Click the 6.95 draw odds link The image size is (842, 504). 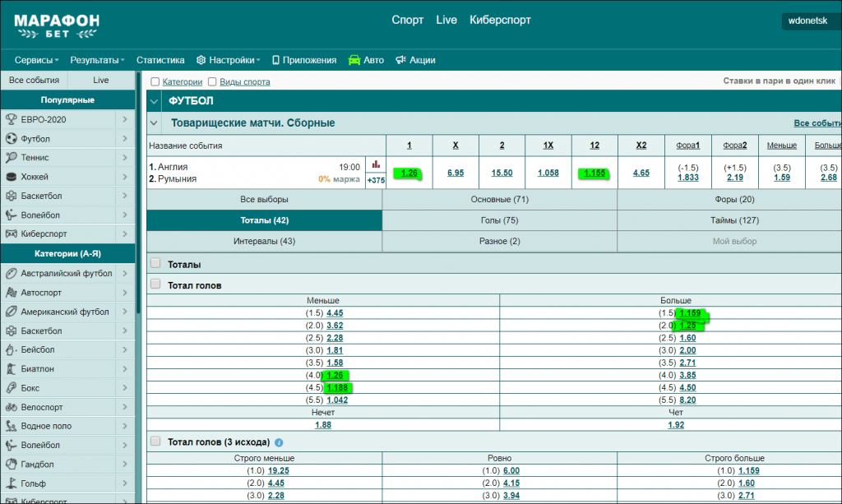(x=456, y=173)
